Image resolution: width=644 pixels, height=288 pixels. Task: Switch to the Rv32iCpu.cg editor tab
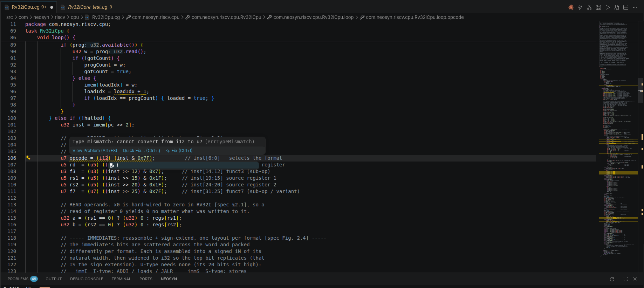29,7
